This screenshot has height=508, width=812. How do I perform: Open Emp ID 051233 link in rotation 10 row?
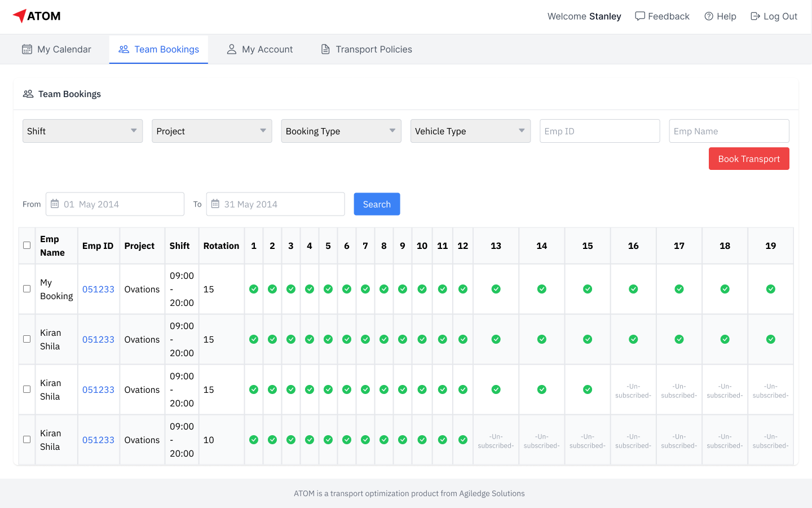[x=98, y=440]
